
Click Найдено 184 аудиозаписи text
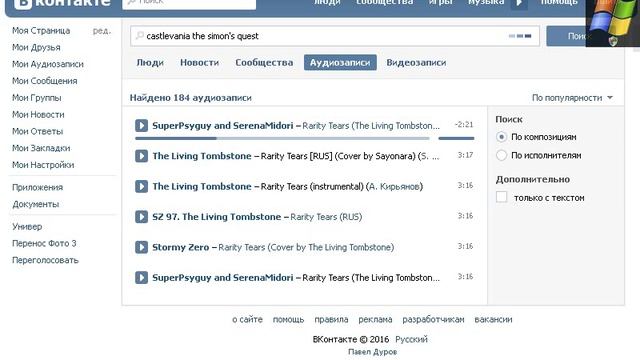click(x=191, y=98)
